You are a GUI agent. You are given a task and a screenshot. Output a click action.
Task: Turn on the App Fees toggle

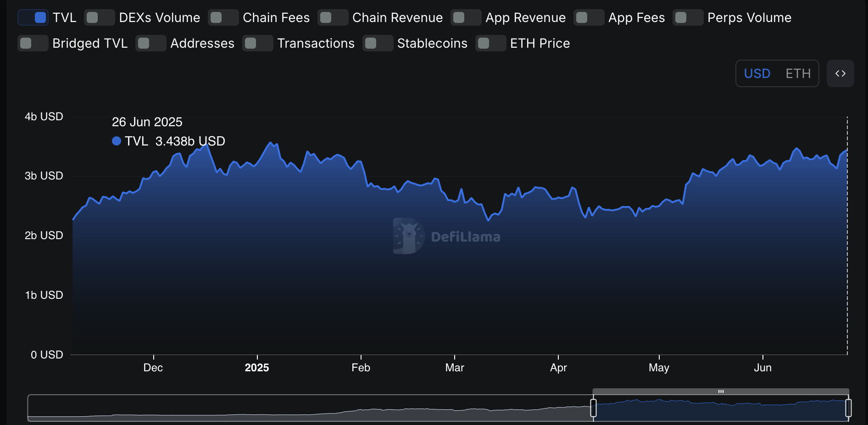tap(589, 17)
